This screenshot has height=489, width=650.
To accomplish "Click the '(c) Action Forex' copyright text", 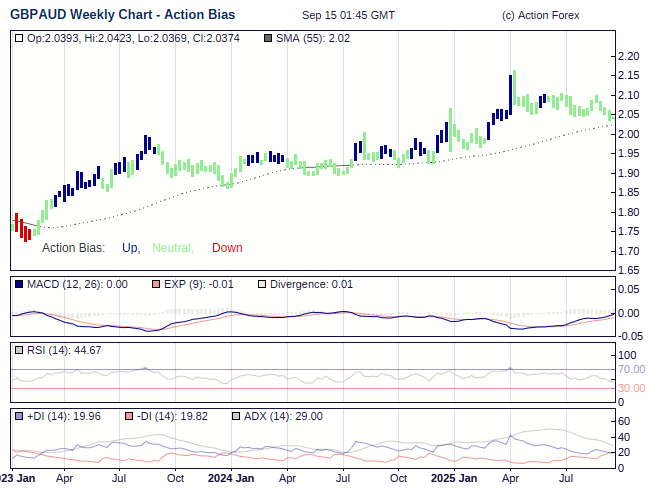I will 540,15.
